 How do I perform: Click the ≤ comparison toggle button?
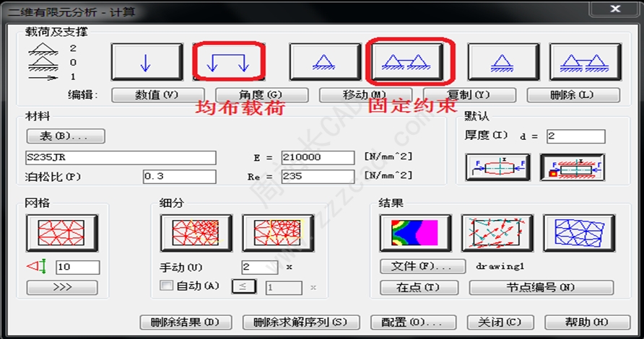[x=244, y=287]
